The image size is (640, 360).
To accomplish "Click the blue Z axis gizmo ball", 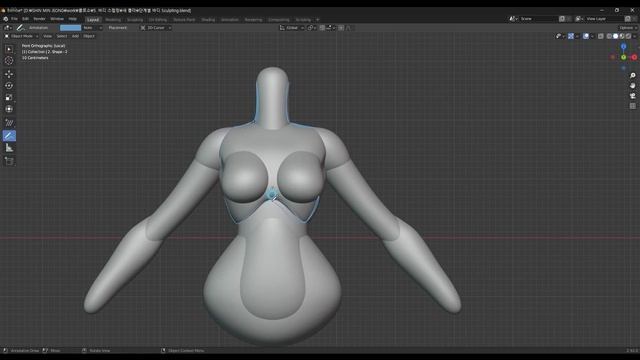I will click(x=623, y=47).
